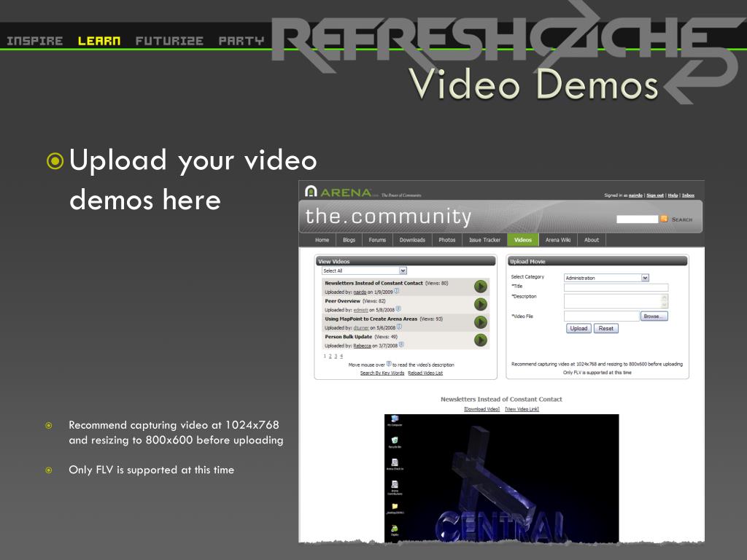Go to video list page 3
Viewport: 747px width, 560px height.
tap(336, 356)
